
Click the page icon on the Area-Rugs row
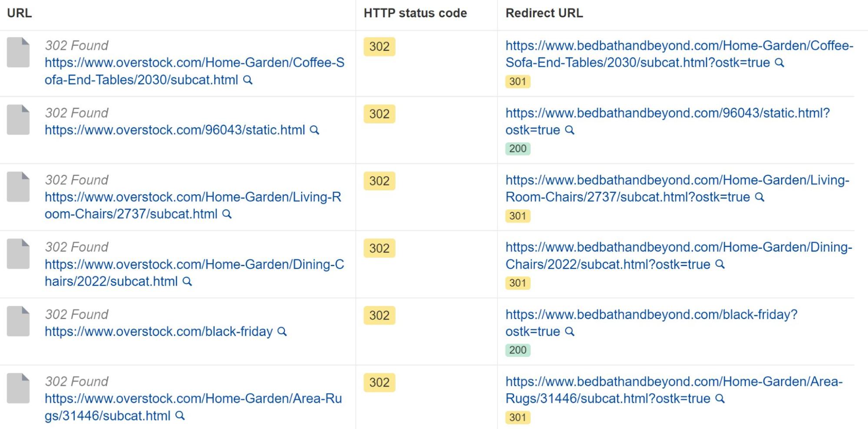[19, 388]
